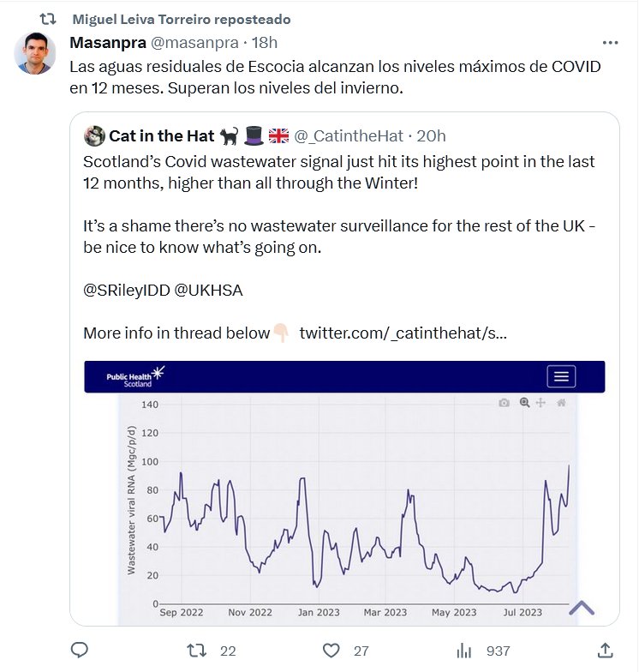
Task: Click the chart zoom magnifier icon
Action: pos(524,403)
